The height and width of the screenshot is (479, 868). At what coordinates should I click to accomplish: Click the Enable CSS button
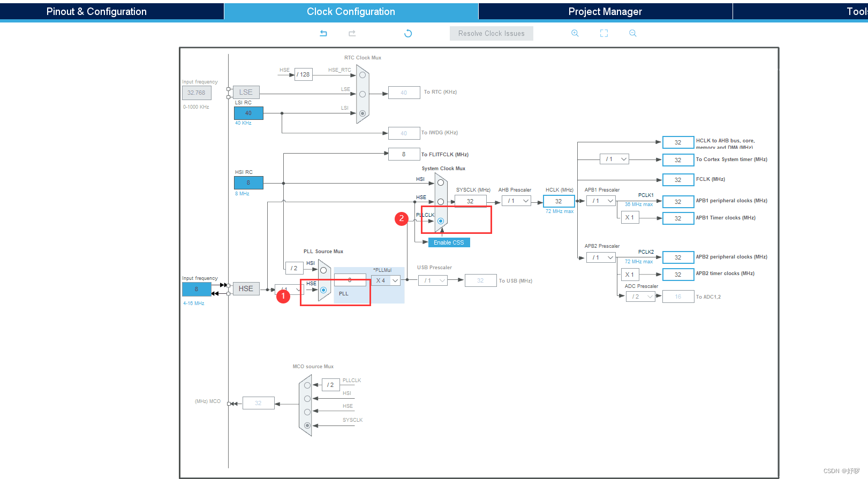coord(449,242)
